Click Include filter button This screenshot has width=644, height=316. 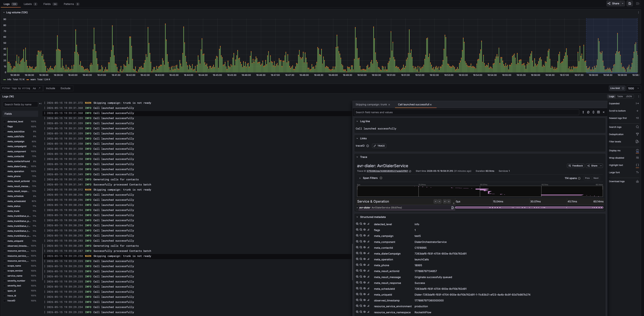(x=50, y=88)
